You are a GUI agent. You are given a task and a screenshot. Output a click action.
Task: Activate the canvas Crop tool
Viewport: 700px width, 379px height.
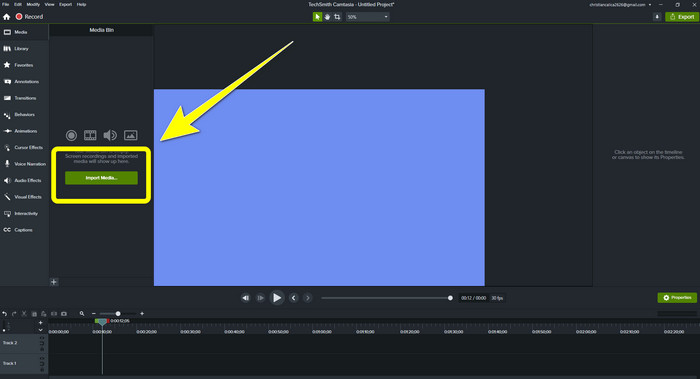point(337,17)
